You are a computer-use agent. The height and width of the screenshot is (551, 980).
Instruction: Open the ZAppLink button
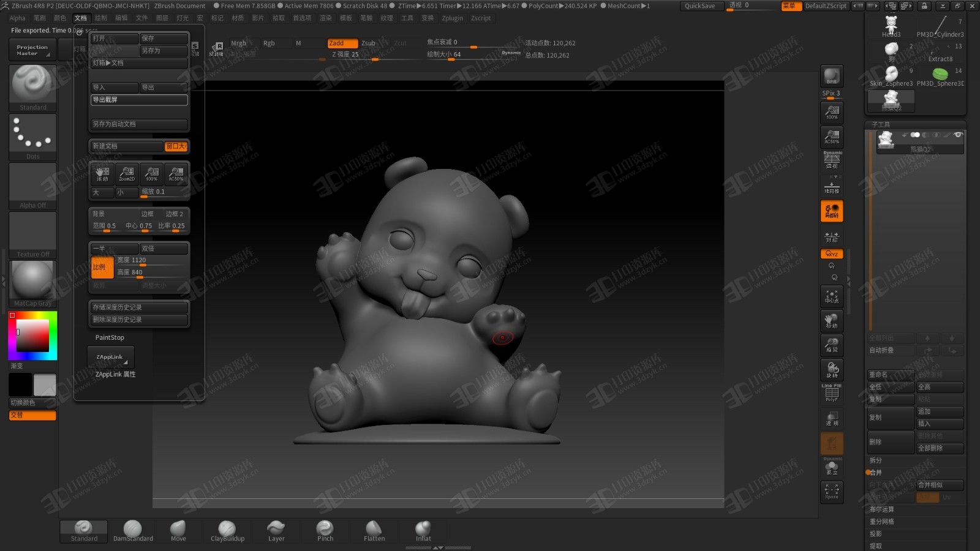click(x=110, y=357)
